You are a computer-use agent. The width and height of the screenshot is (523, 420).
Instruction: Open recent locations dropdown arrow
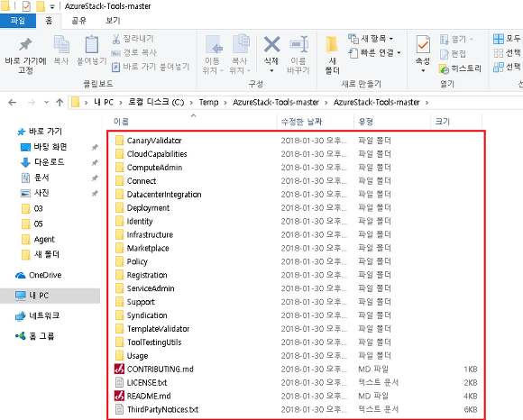pyautogui.click(x=46, y=103)
